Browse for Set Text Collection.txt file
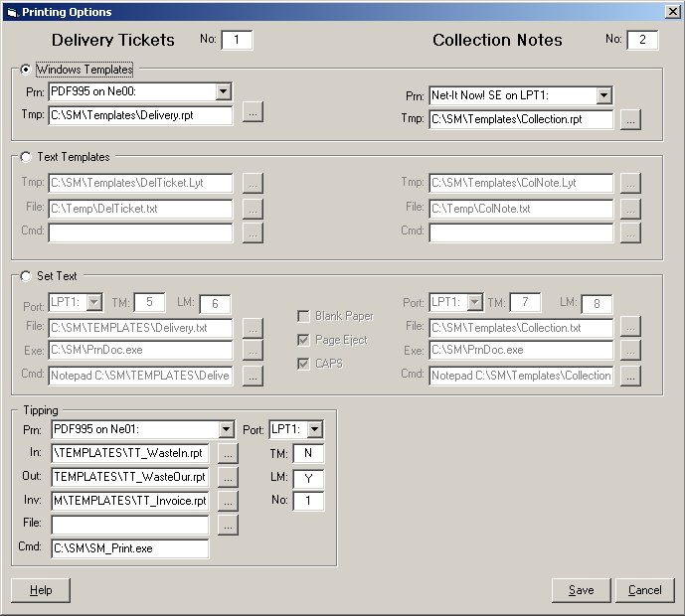This screenshot has width=685, height=616. (x=630, y=327)
